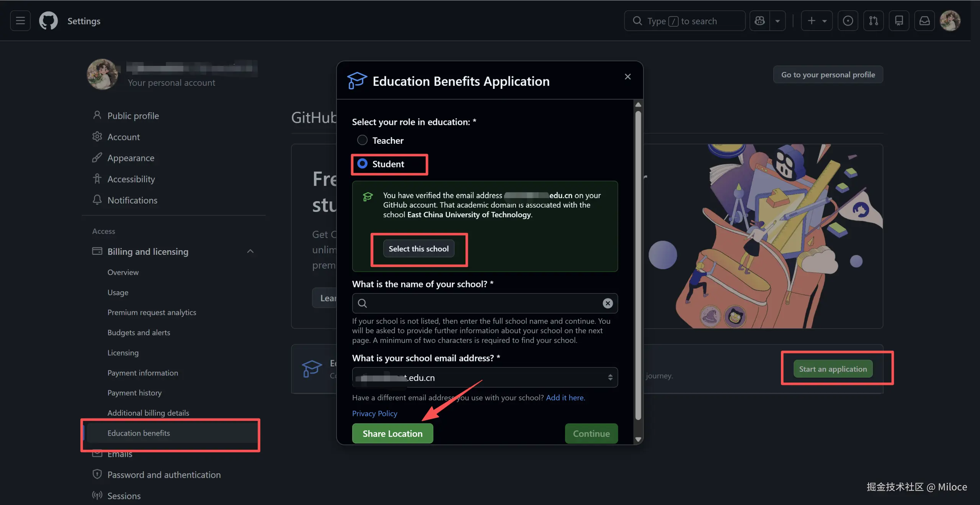Open Education benefits in sidebar

point(139,433)
